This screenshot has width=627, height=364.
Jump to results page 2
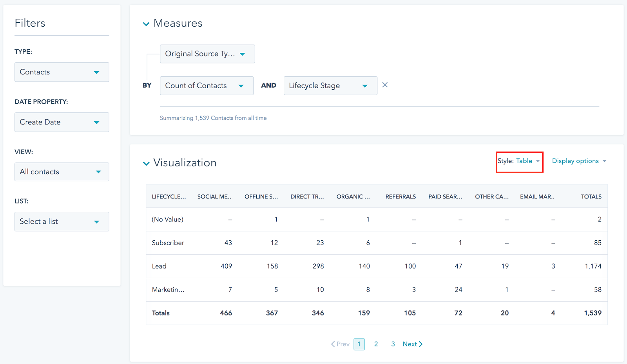point(376,344)
